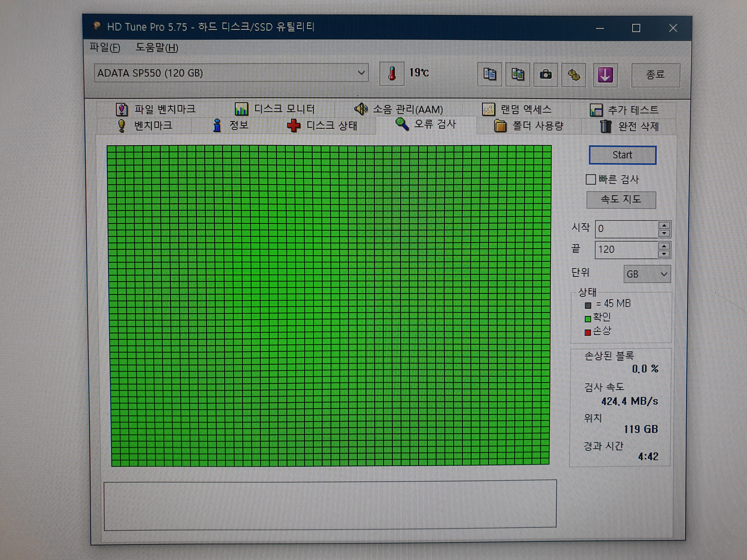Decrease the 시작 value with down arrow
747x560 pixels.
pos(664,233)
